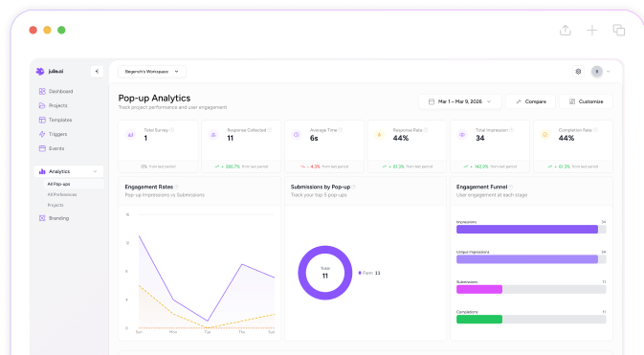Click the 44% Response Rate value
The height and width of the screenshot is (355, 644).
pyautogui.click(x=401, y=138)
